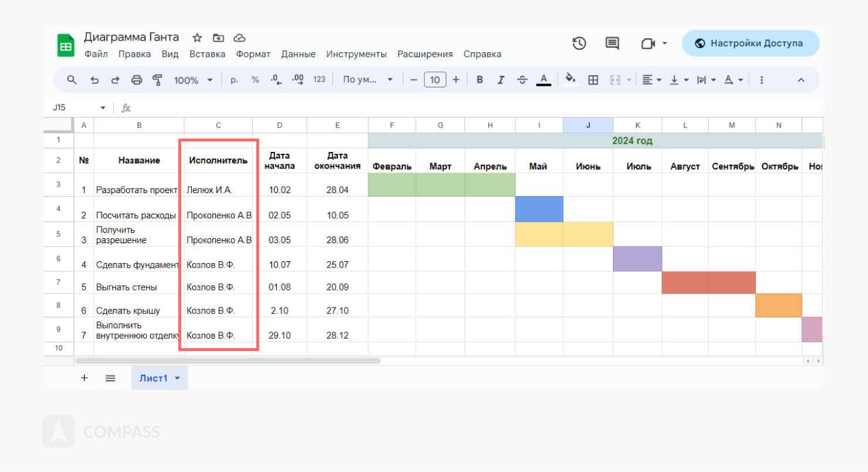Open the fill color bucket picker
The width and height of the screenshot is (868, 472).
[570, 79]
